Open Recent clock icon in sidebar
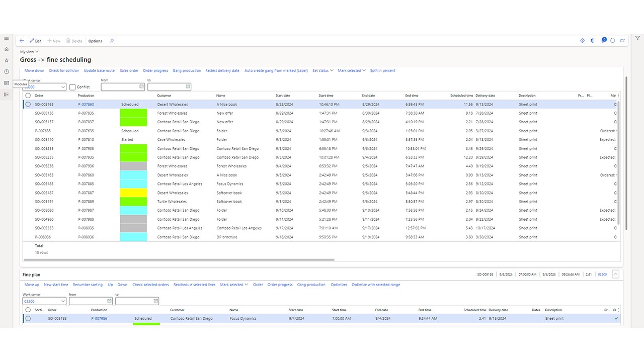Image resolution: width=644 pixels, height=362 pixels. pyautogui.click(x=7, y=72)
